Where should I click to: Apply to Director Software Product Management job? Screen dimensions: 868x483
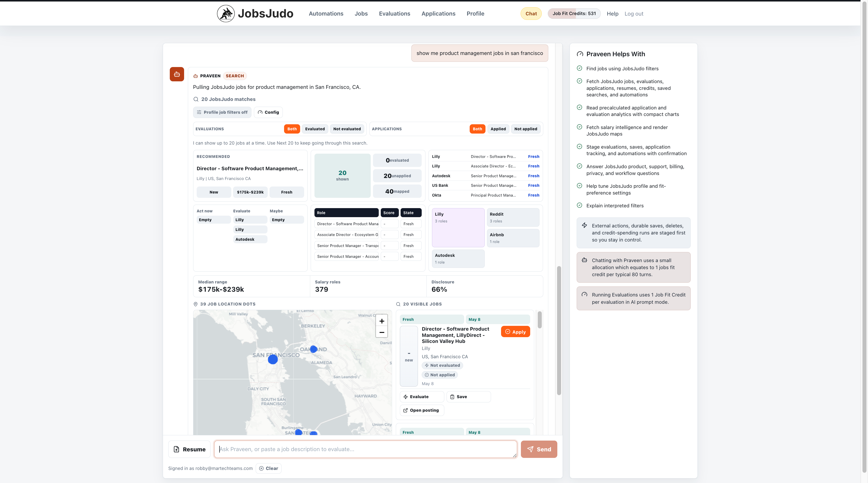(x=516, y=332)
